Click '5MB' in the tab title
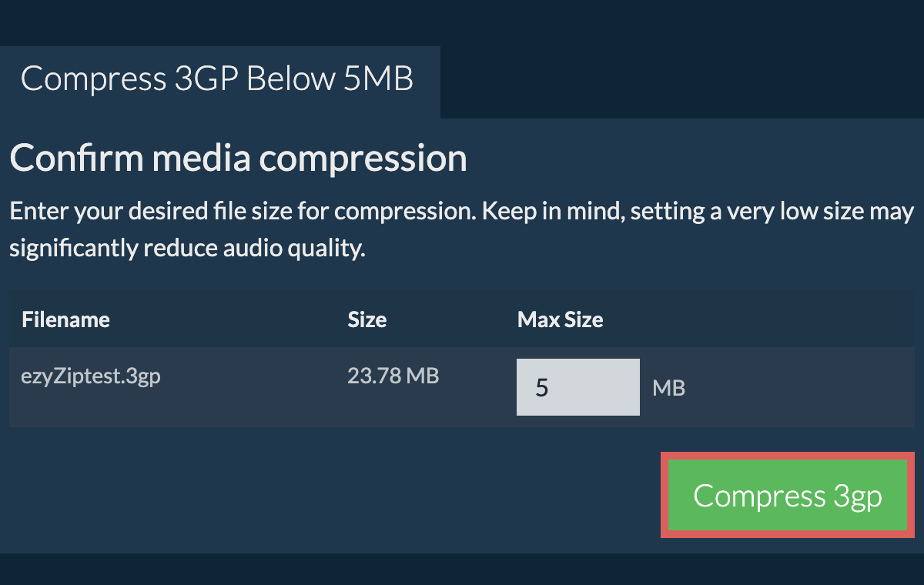 click(x=378, y=80)
